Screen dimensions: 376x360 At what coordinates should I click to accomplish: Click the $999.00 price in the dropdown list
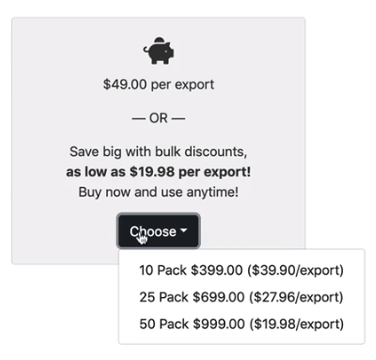(x=218, y=324)
